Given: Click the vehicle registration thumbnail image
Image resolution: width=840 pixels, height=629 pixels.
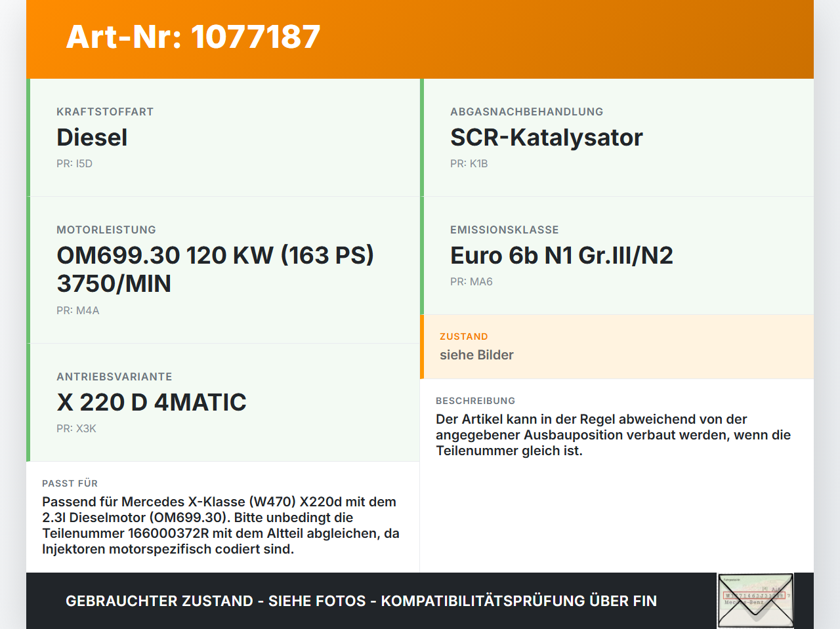Looking at the screenshot, I should pos(756,601).
